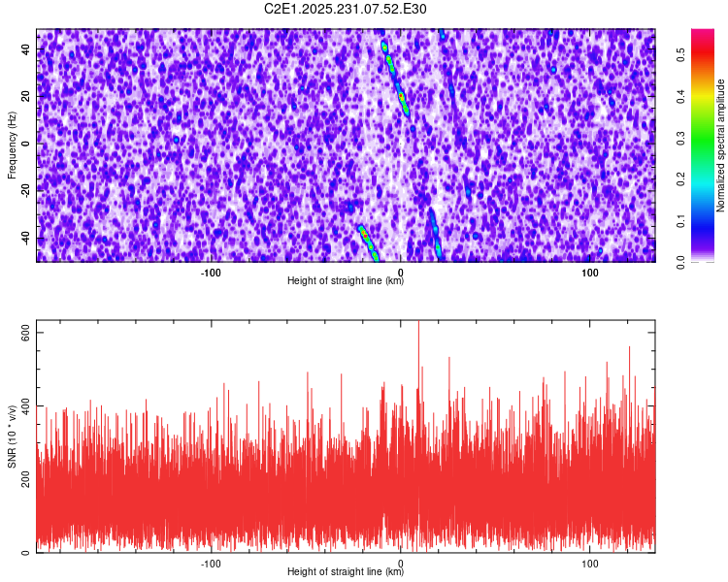Viewport: 728px width, 582px height.
Task: Click the spectral amplitude color bar
Action: point(703,145)
